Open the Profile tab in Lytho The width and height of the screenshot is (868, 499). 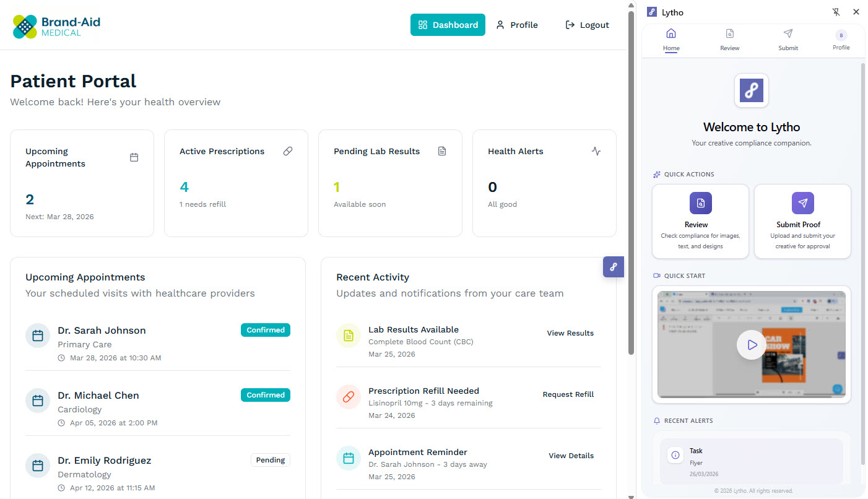click(841, 40)
